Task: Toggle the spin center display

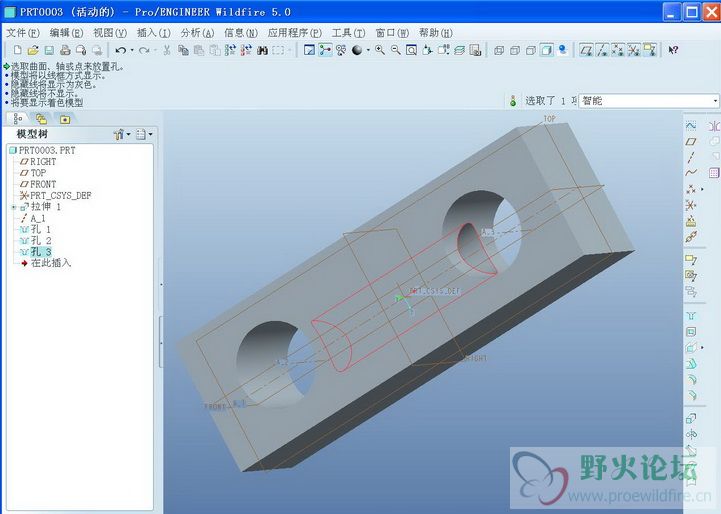Action: tap(325, 50)
